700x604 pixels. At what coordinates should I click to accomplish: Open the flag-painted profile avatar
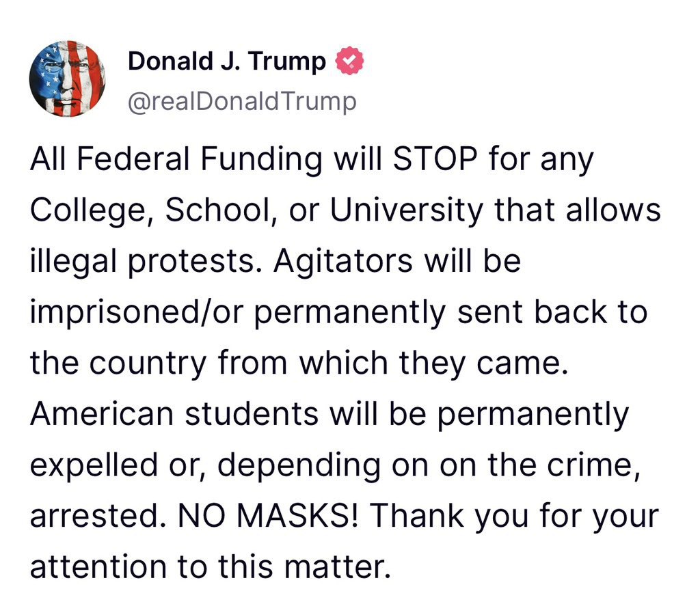[67, 79]
